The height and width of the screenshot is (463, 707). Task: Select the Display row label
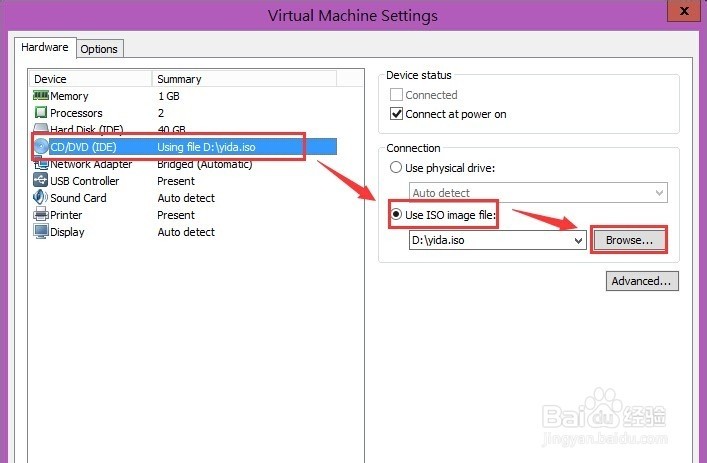tap(67, 232)
